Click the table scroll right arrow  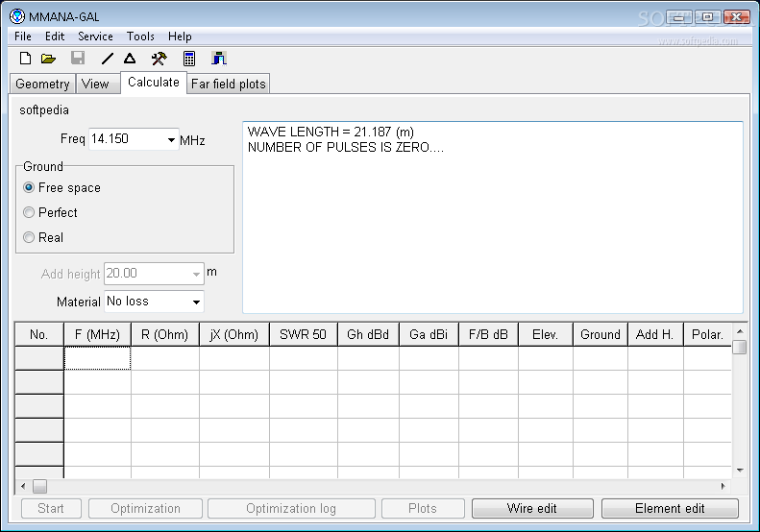723,486
